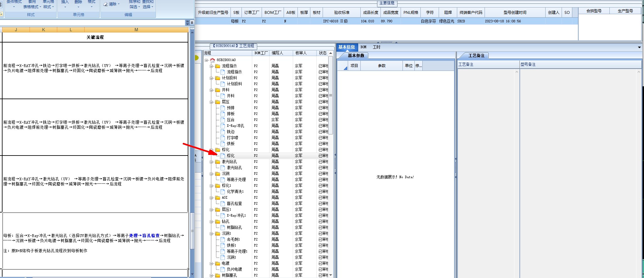This screenshot has width=644, height=278.
Task: Click the 型号创建时间 column header
Action: pyautogui.click(x=515, y=12)
